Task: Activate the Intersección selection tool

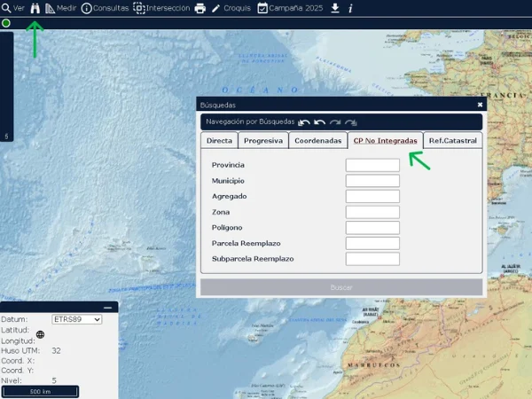Action: [160, 8]
